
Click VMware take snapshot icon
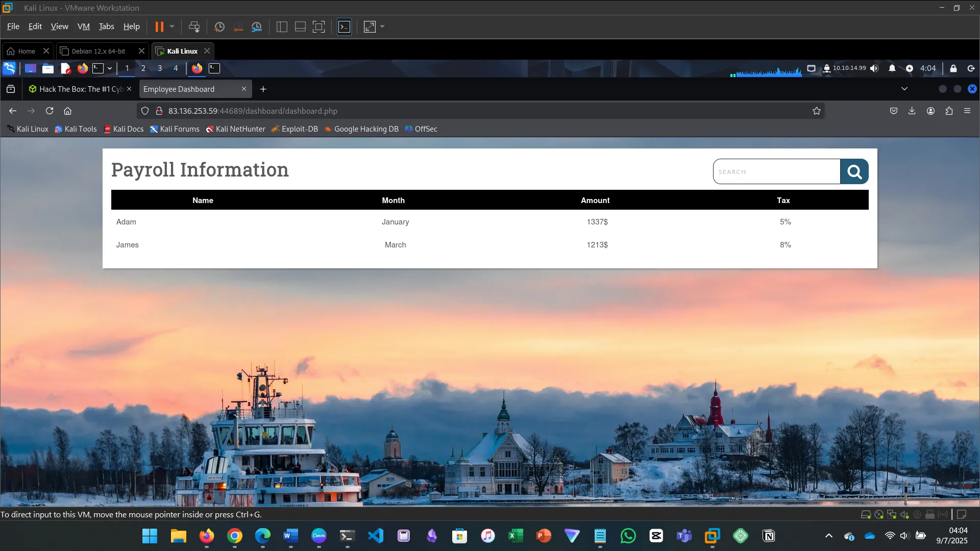[x=219, y=27]
